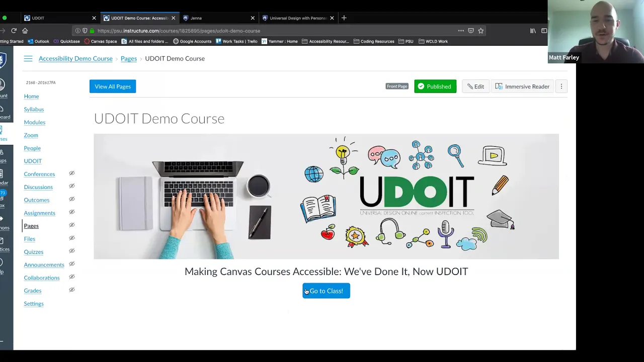
Task: Toggle the hidden-eye icon beside Announcements
Action: pos(71,264)
